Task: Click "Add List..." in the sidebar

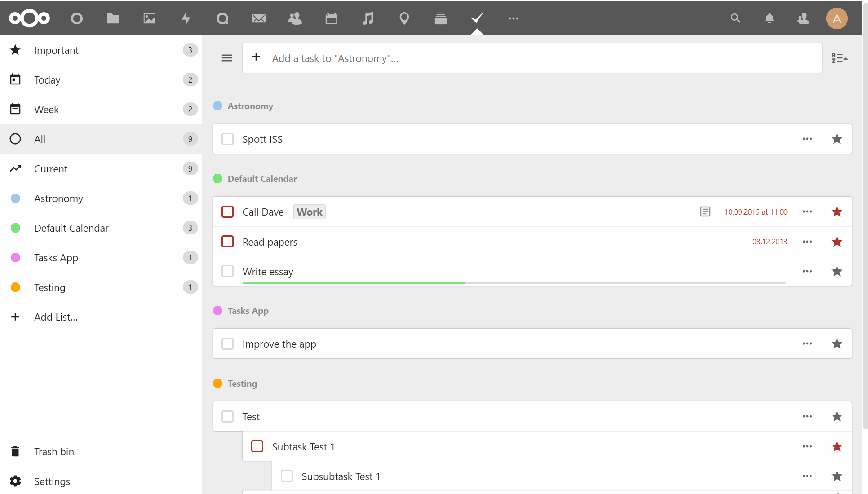Action: coord(55,317)
